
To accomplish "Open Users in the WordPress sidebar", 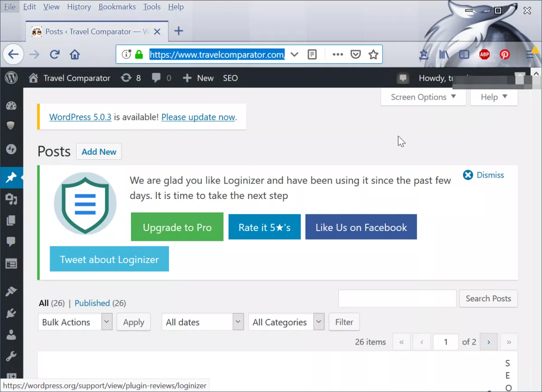I will (x=11, y=335).
